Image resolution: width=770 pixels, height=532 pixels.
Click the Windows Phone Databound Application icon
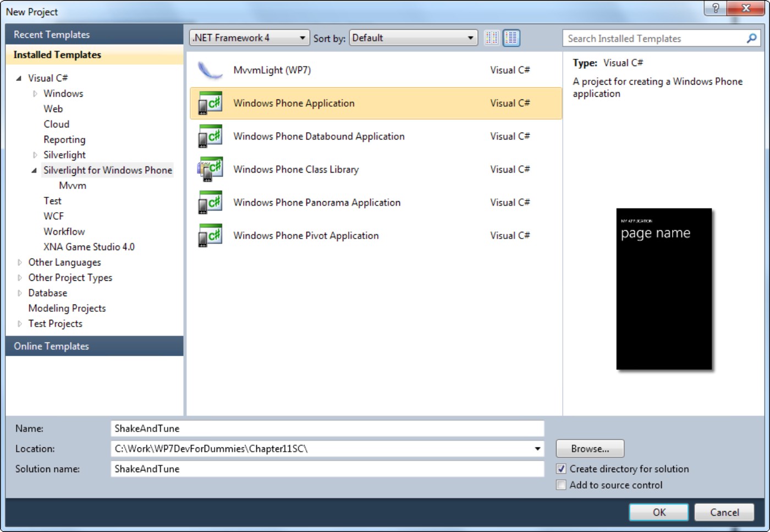point(210,136)
